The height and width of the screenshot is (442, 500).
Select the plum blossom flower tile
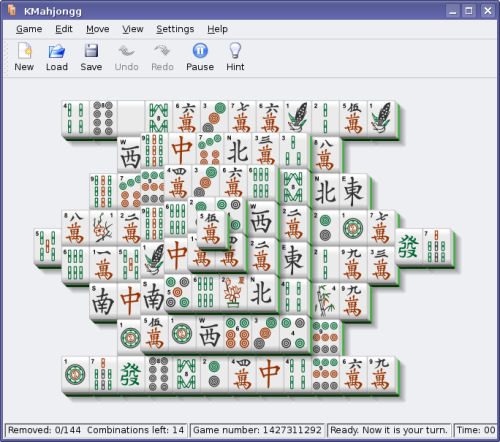[x=103, y=228]
